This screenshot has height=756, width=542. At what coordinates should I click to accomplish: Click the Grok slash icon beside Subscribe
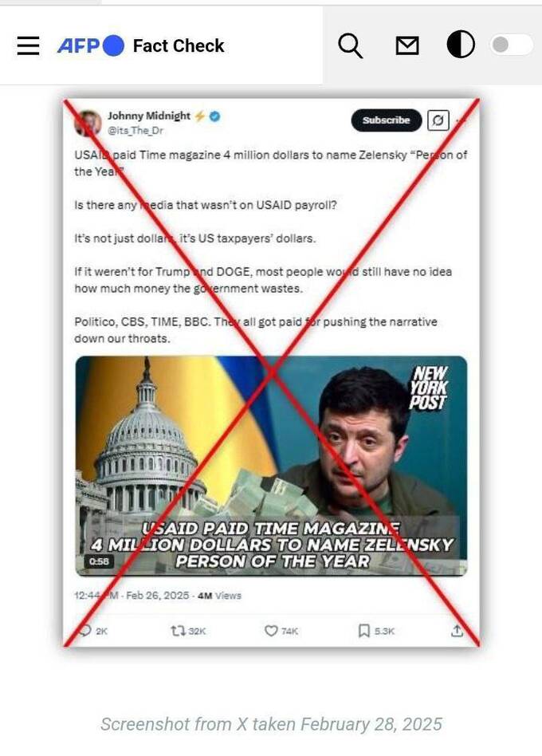(438, 120)
